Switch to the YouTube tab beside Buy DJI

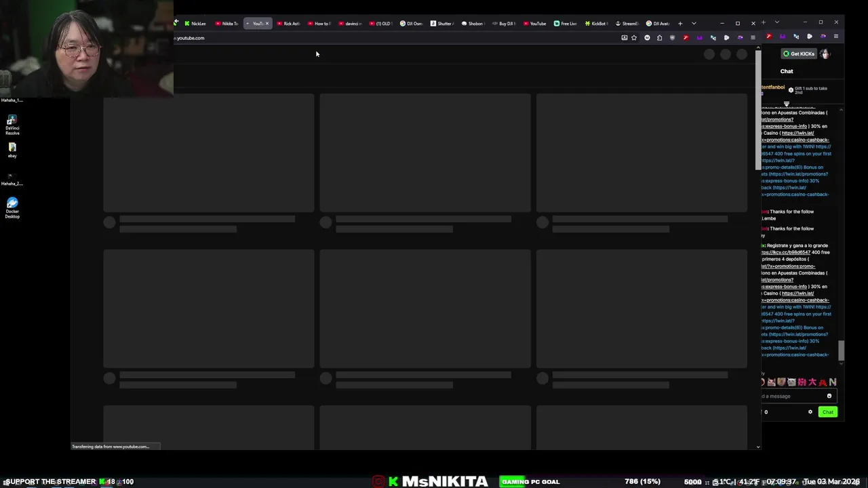535,24
